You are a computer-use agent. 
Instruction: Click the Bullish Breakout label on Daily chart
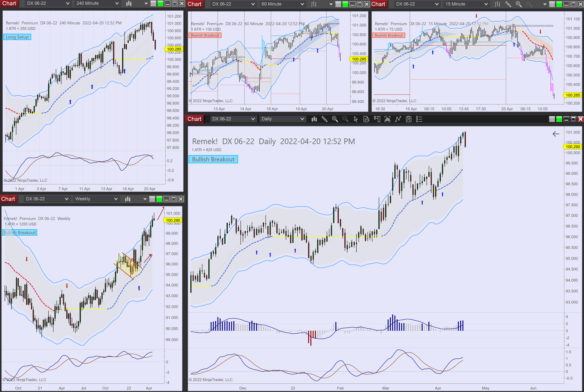[x=213, y=159]
